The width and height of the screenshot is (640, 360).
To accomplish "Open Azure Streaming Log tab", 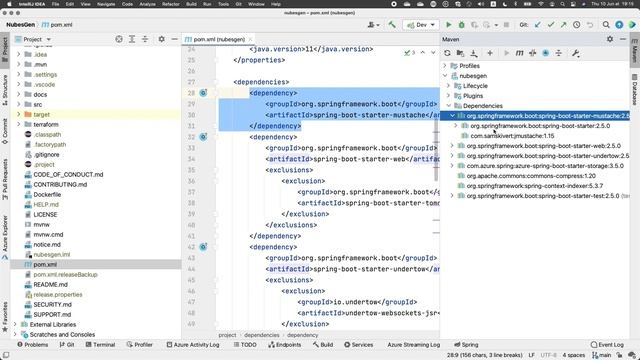I will [x=413, y=345].
